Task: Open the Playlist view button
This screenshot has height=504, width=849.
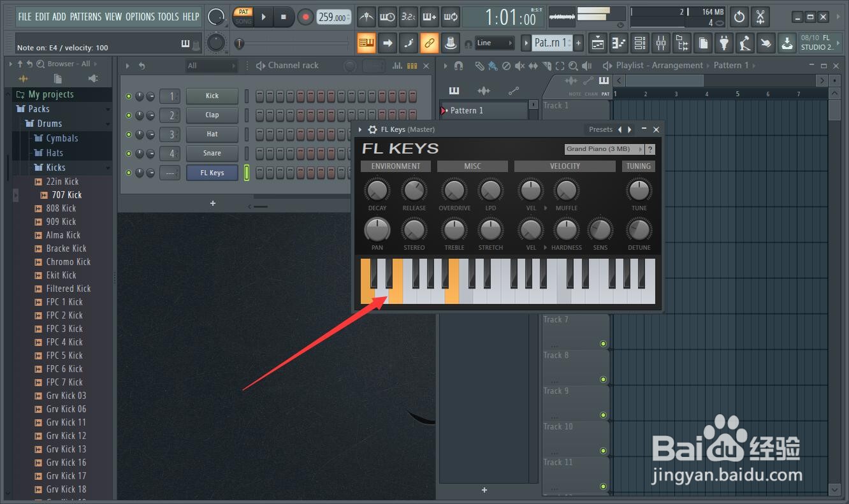Action: click(598, 43)
